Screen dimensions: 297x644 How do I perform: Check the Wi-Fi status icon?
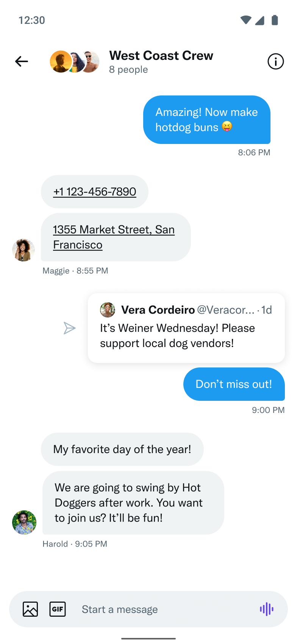tap(245, 20)
